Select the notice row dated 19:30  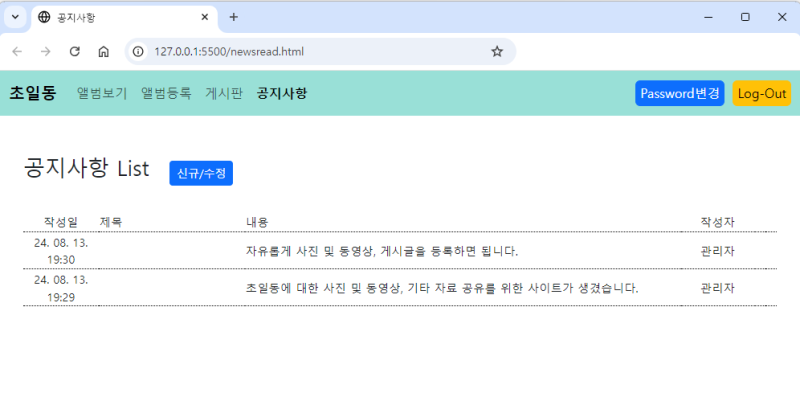pos(400,251)
